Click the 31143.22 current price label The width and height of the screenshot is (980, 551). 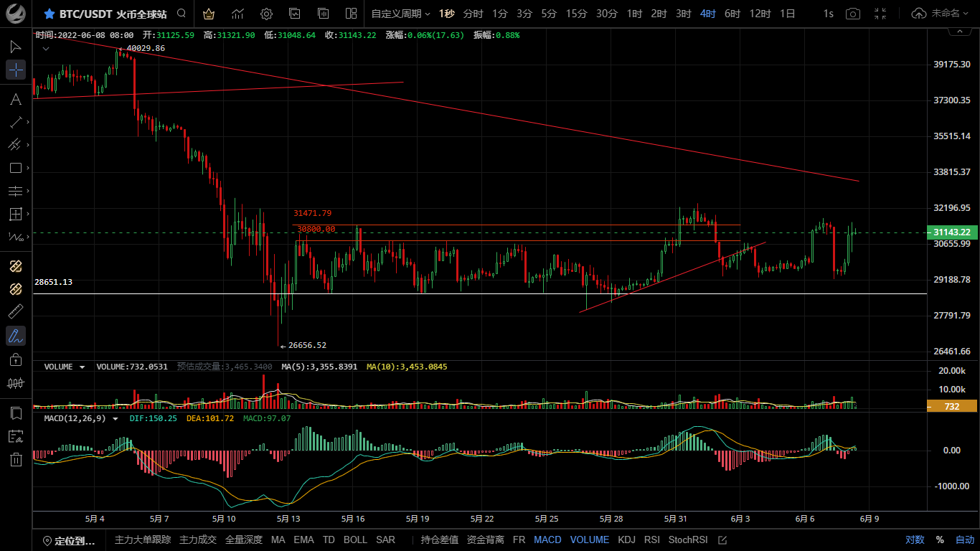[952, 232]
